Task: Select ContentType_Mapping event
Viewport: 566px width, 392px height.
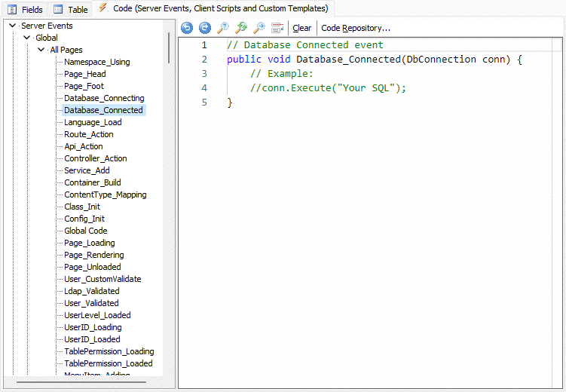Action: (x=106, y=194)
